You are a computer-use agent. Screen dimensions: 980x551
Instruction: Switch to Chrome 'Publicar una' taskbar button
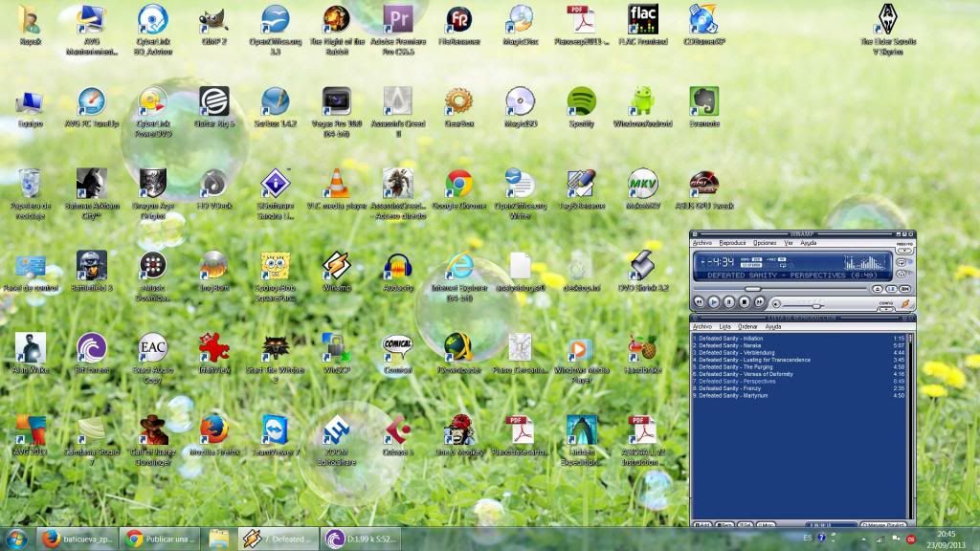click(160, 539)
